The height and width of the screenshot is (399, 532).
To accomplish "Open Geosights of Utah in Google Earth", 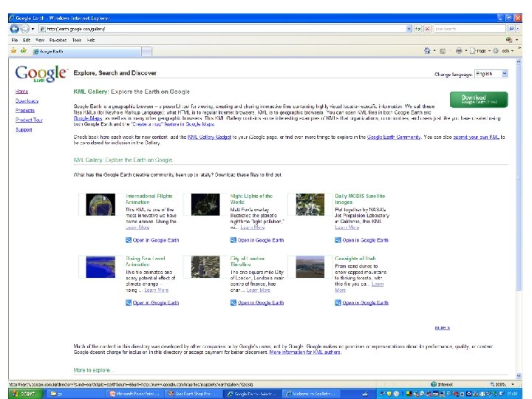I will pyautogui.click(x=361, y=303).
